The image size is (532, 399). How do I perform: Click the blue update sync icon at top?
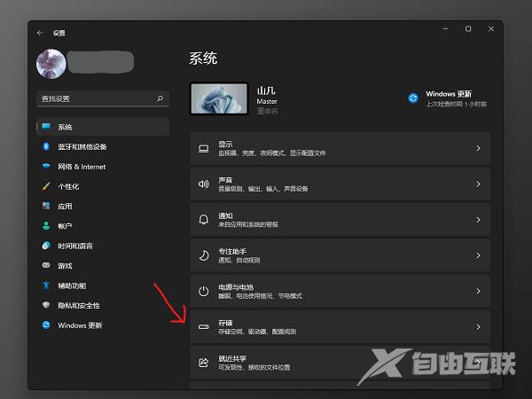point(413,98)
